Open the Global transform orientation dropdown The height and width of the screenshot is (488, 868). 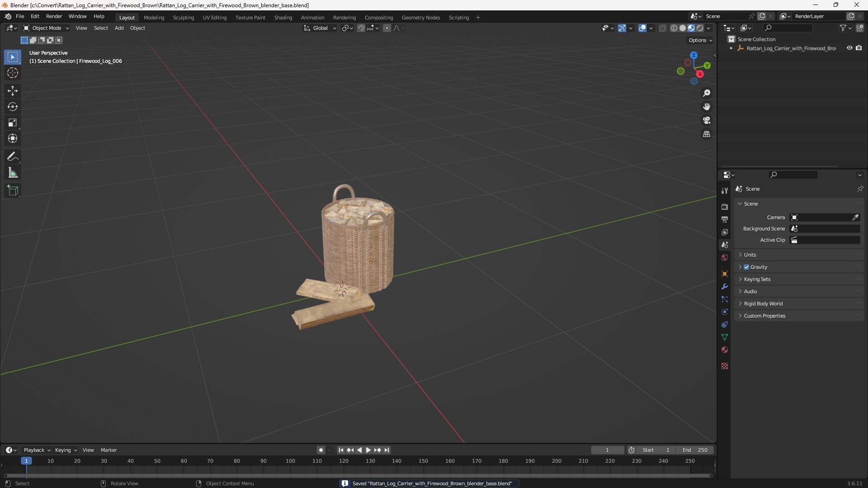(x=320, y=28)
